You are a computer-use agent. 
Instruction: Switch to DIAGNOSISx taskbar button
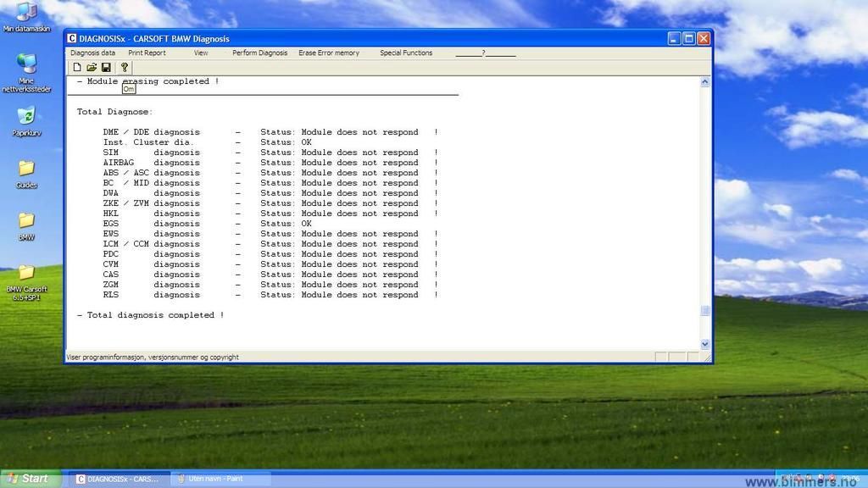tap(117, 479)
